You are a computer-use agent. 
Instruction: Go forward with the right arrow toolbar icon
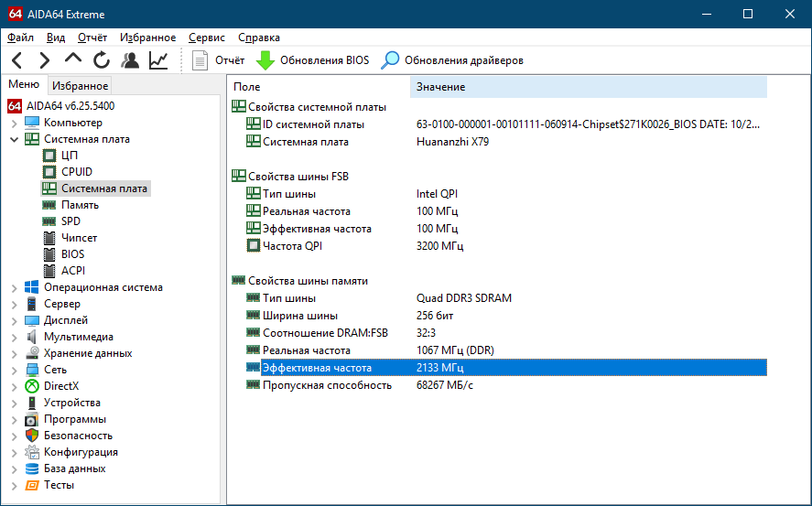tap(45, 60)
